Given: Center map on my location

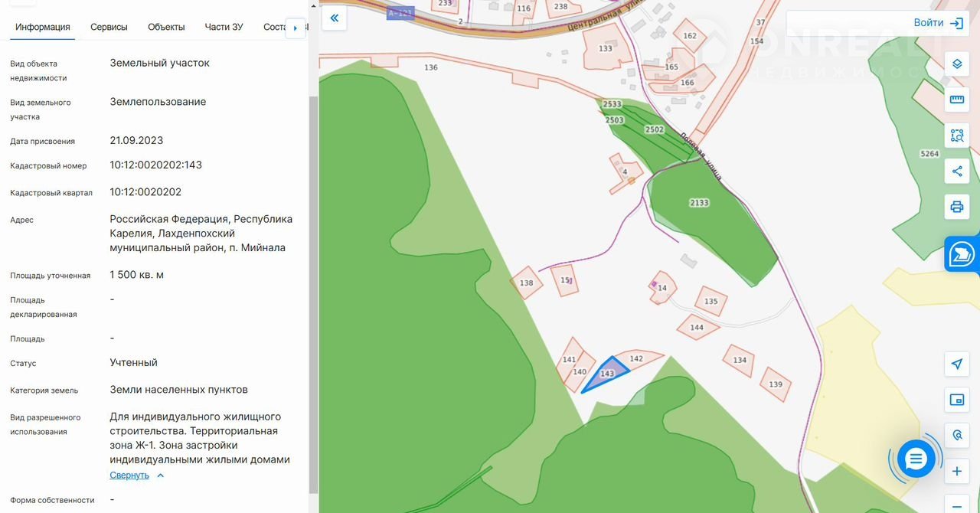Looking at the screenshot, I should click(956, 364).
